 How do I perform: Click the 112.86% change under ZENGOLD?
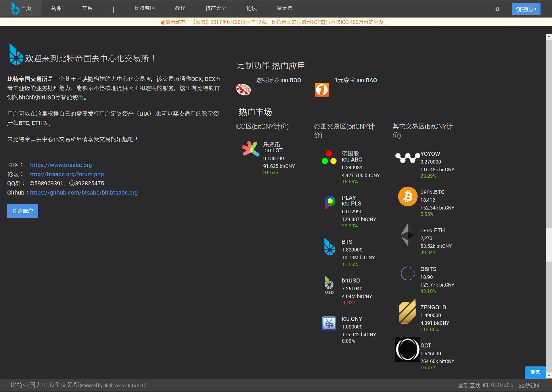click(430, 330)
